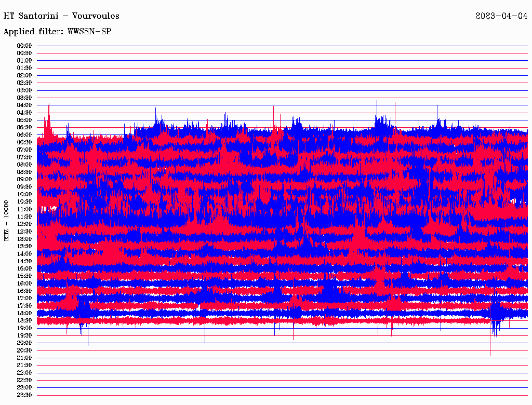This screenshot has width=532, height=405.
Task: Select the 06:00 time label
Action: (24, 135)
